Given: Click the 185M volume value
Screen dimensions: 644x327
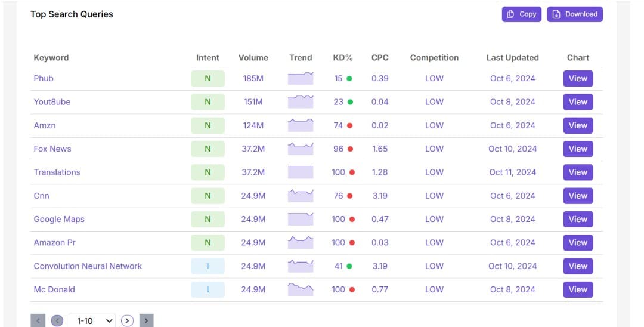Looking at the screenshot, I should click(x=253, y=78).
